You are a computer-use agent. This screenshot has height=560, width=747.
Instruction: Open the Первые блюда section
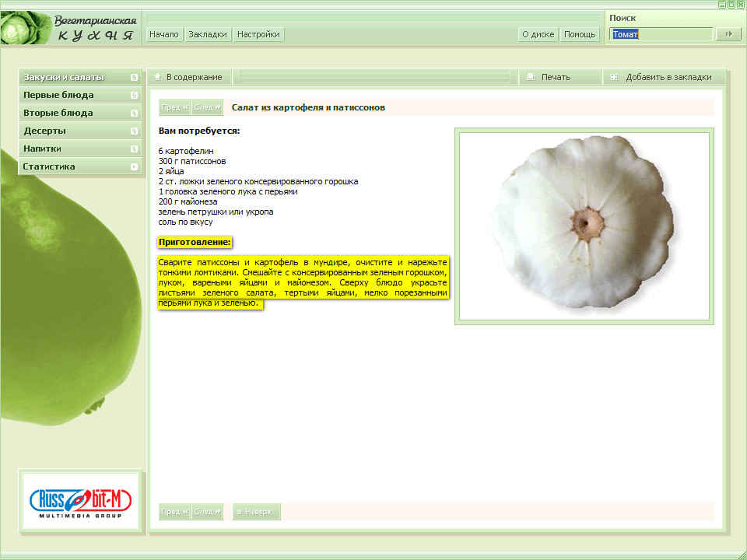tap(80, 95)
